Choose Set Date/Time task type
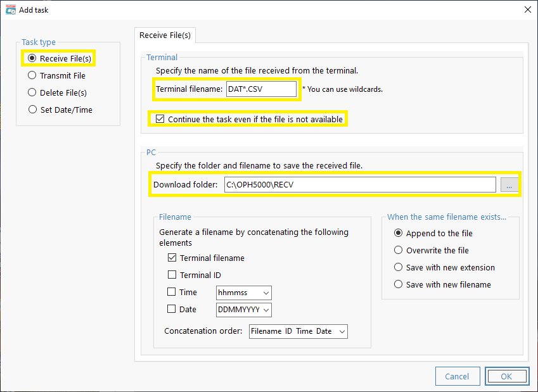This screenshot has width=538, height=392. tap(60, 110)
